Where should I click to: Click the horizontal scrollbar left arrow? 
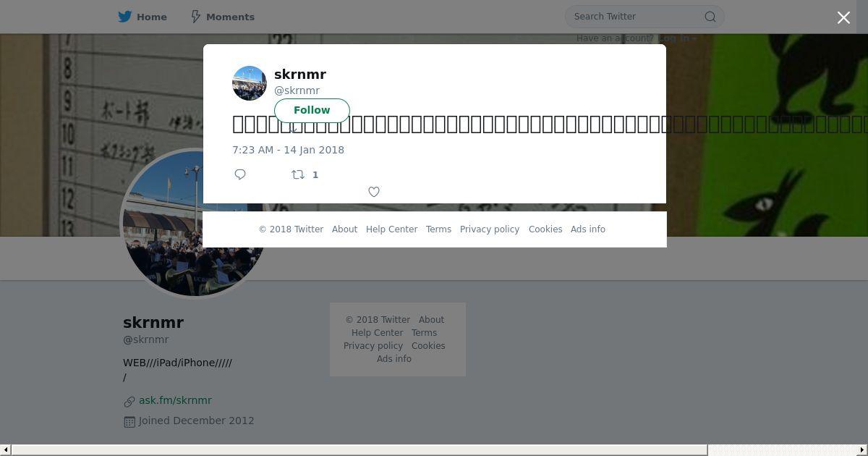pos(6,450)
